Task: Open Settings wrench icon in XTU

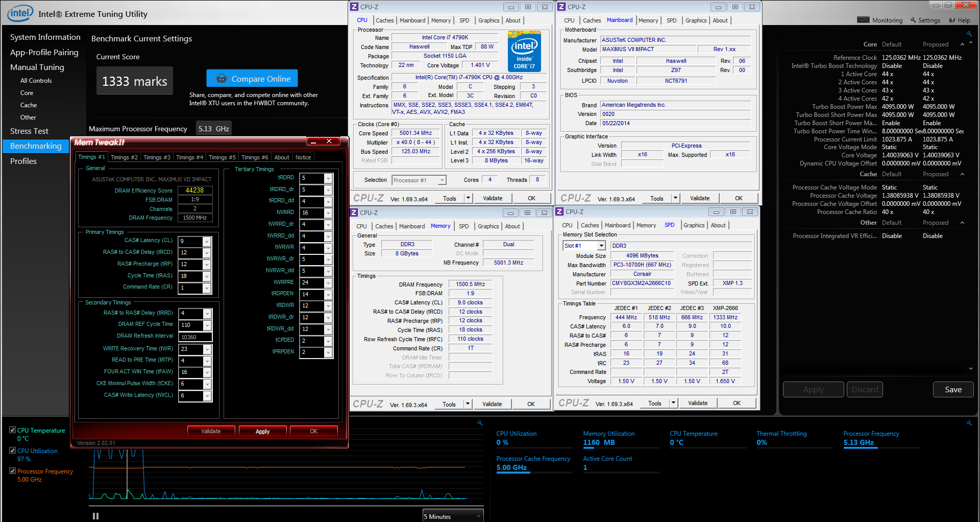Action: 913,20
